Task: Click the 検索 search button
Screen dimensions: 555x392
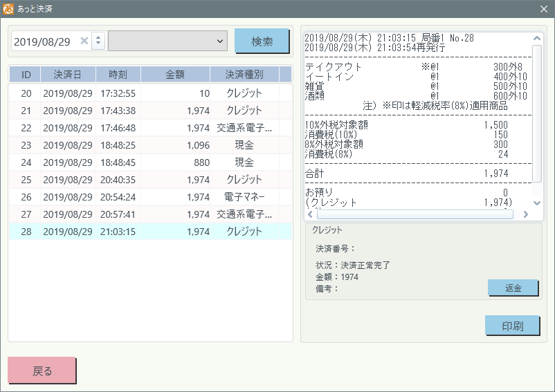Action: [x=262, y=41]
